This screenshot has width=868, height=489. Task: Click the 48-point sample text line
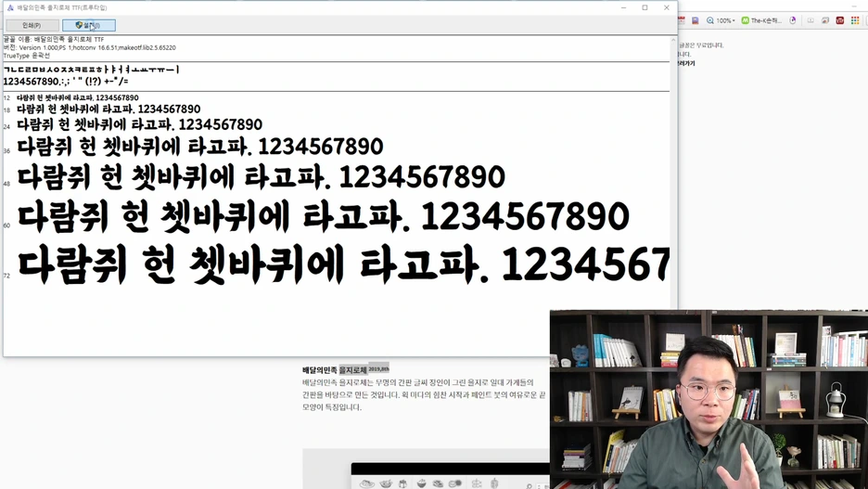click(x=262, y=177)
